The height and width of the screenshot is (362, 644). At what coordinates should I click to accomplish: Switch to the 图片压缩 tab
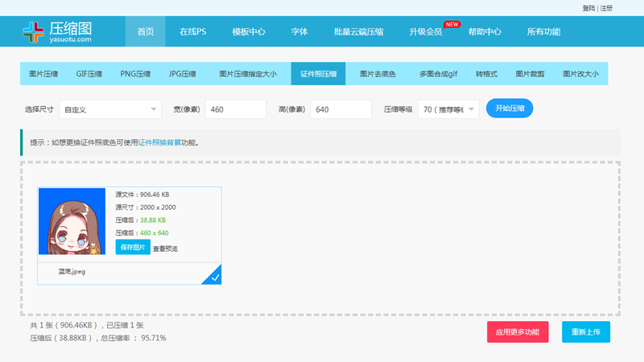[43, 74]
